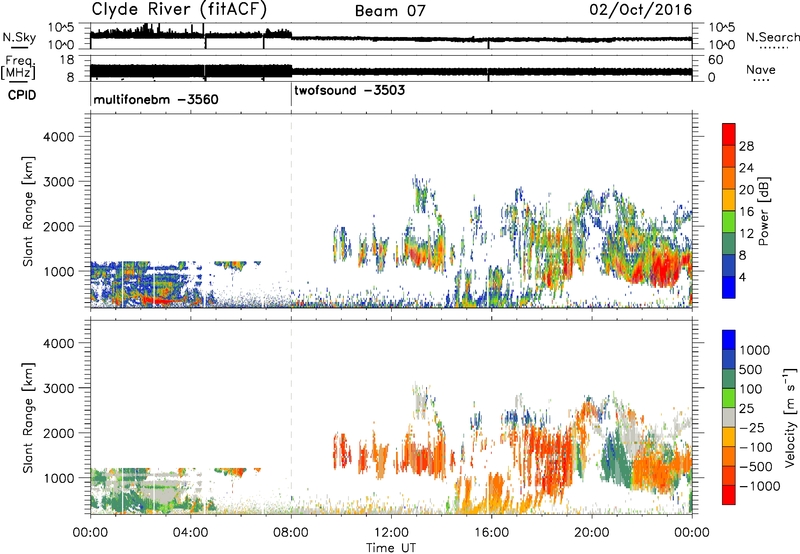800x554 pixels.
Task: Click the '20:00' time tick label
Action: pos(592,533)
